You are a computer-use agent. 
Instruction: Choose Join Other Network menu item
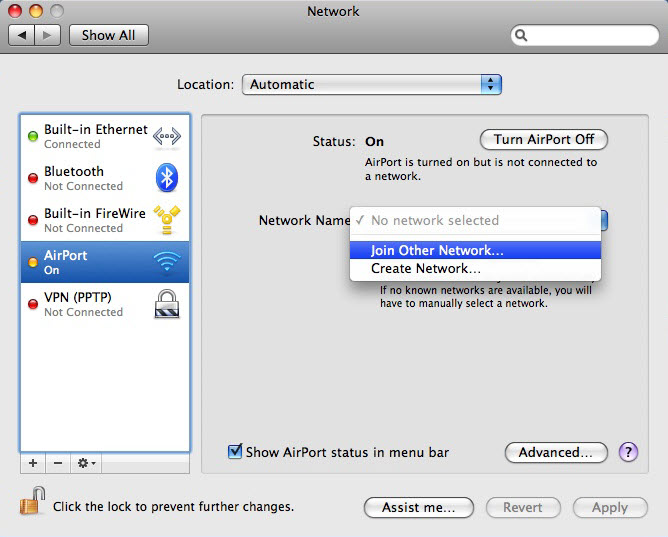[x=437, y=250]
